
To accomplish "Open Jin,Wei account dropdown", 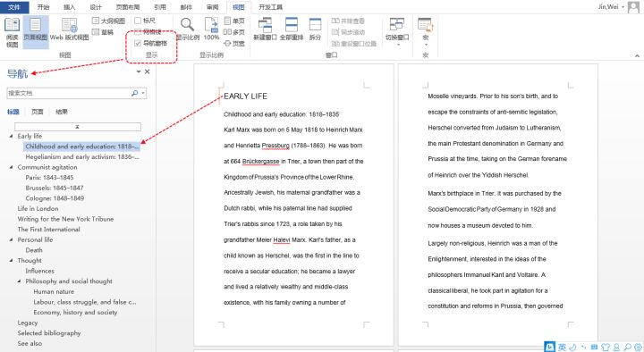I will [623, 7].
